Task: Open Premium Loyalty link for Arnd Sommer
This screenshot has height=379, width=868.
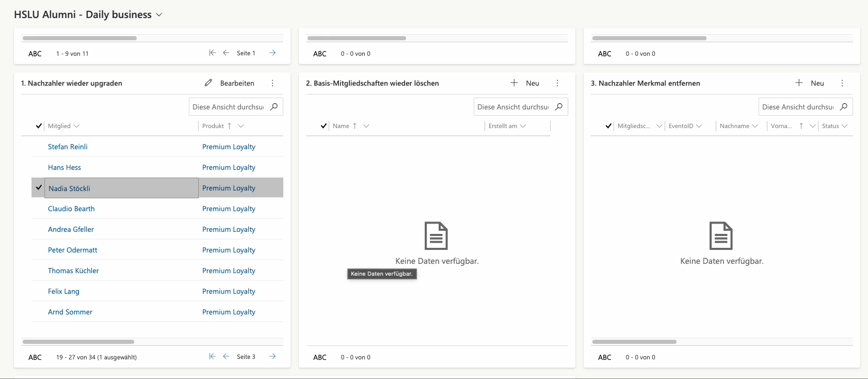Action: [229, 312]
